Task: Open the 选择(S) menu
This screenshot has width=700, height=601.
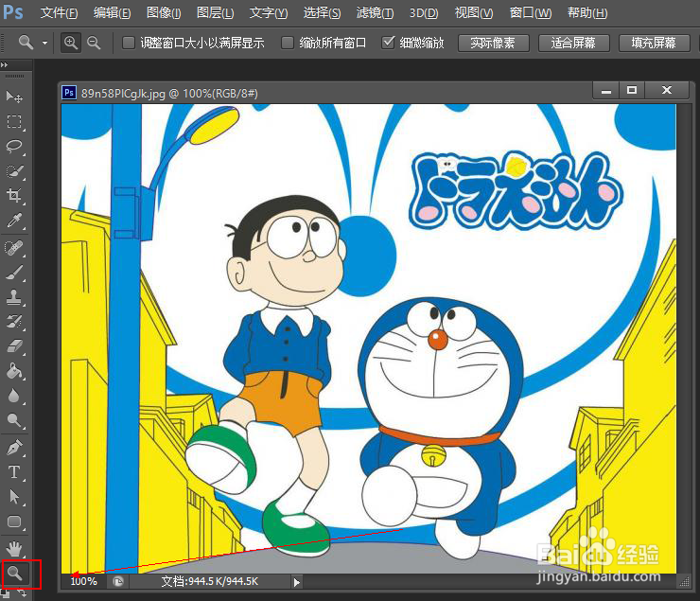Action: [x=322, y=12]
